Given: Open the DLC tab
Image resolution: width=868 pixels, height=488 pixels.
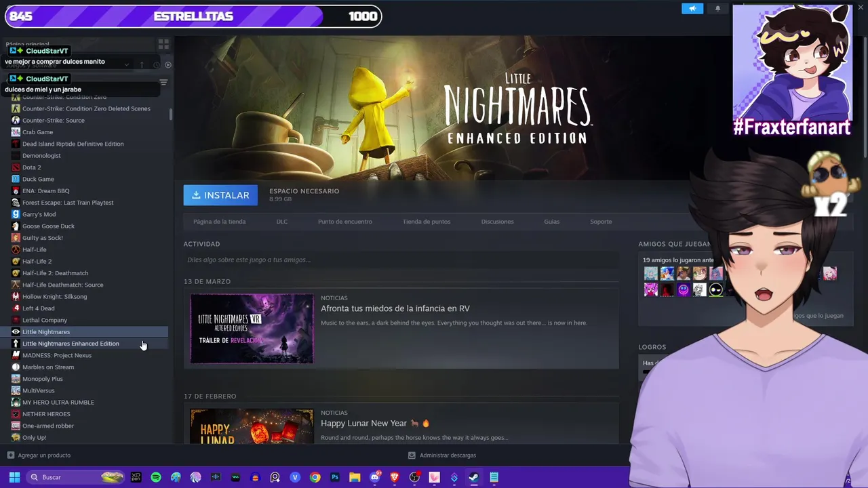Looking at the screenshot, I should (282, 222).
